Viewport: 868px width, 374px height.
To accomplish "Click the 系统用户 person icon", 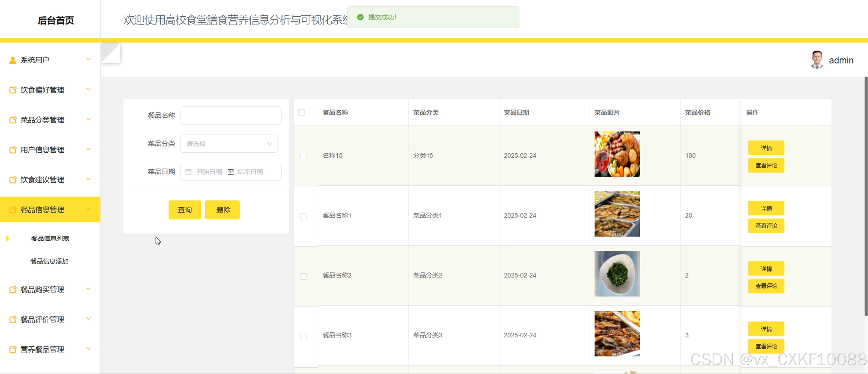I will 12,60.
